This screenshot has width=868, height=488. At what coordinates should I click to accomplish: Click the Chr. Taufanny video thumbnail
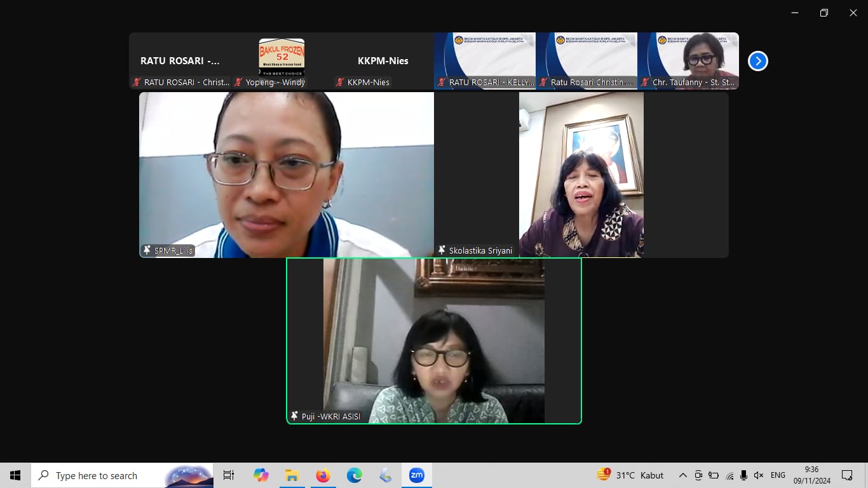(x=688, y=61)
